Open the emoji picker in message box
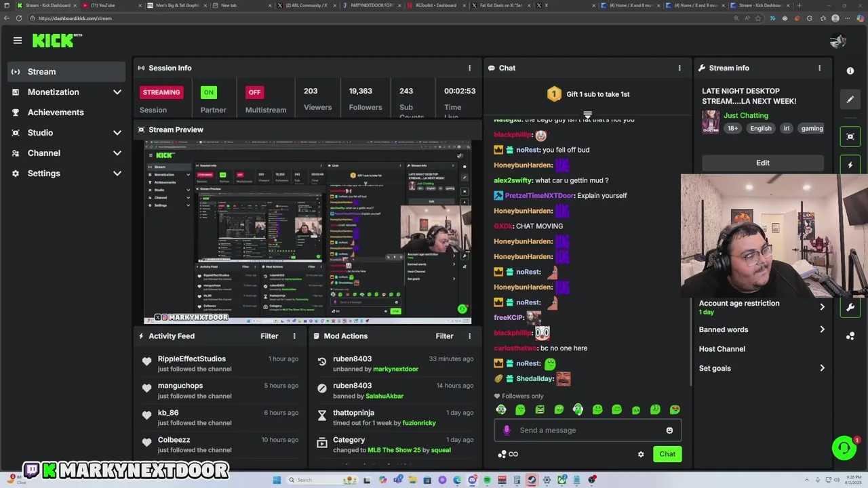 (669, 430)
